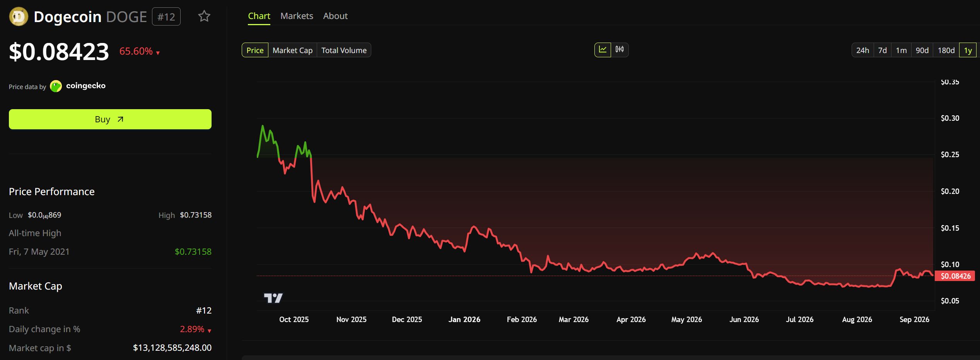Open the Chart tab
Viewport: 980px width, 360px height.
click(259, 16)
